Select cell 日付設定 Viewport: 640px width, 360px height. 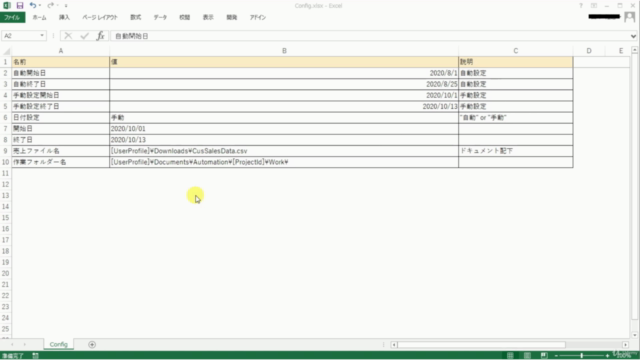pos(60,118)
